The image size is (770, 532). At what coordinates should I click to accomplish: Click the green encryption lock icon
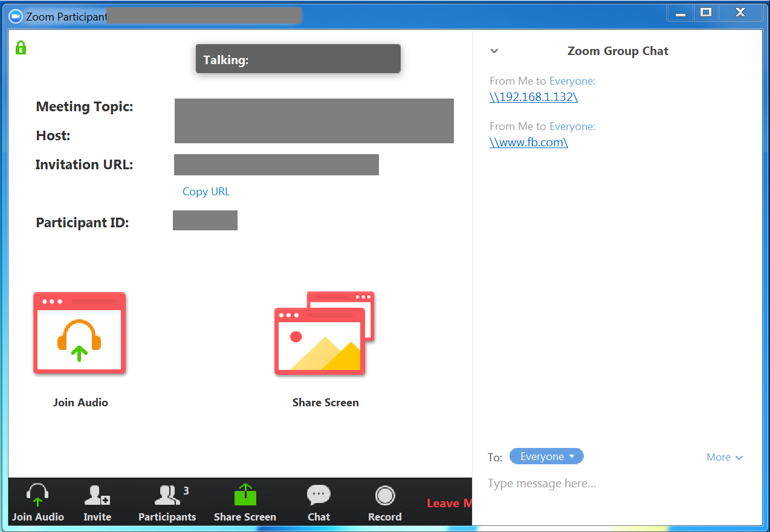pos(21,48)
